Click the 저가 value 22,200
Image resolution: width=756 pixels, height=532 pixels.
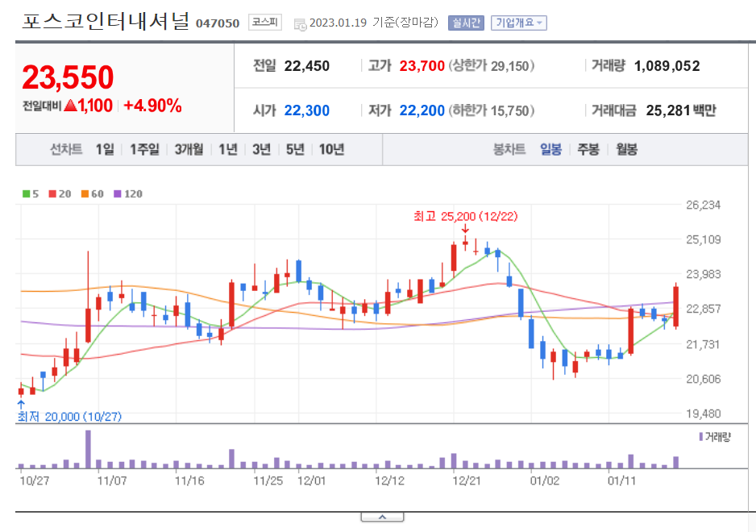pos(422,111)
